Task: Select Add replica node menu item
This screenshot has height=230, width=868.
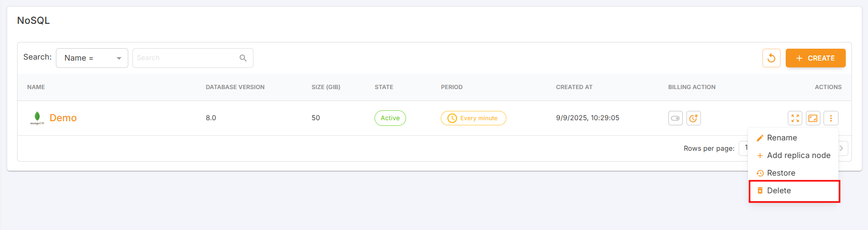Action: pos(798,155)
